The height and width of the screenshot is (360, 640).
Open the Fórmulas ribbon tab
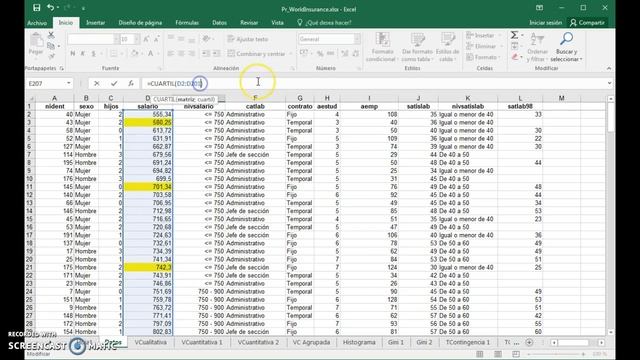[x=187, y=23]
